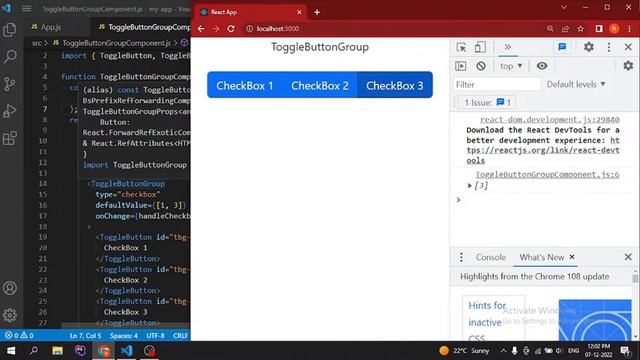This screenshot has width=640, height=360.
Task: Toggle the CheckBox 1 button
Action: [x=244, y=85]
